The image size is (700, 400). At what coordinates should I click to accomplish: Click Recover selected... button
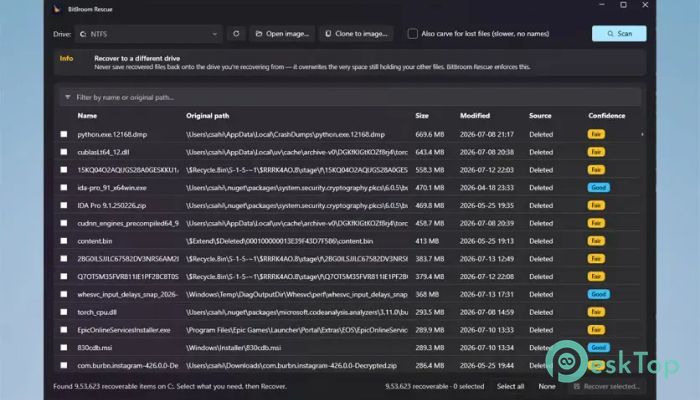[x=607, y=386]
